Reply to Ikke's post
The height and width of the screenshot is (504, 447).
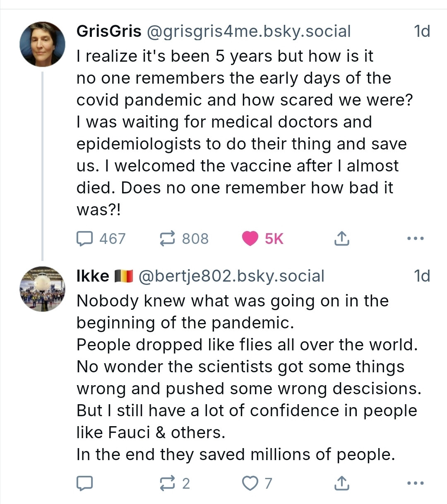[x=84, y=483]
